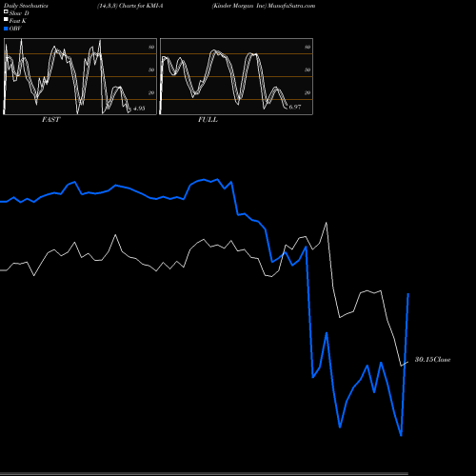Click the Slow D legend swatch
476x476 pixels.
coord(6,12)
